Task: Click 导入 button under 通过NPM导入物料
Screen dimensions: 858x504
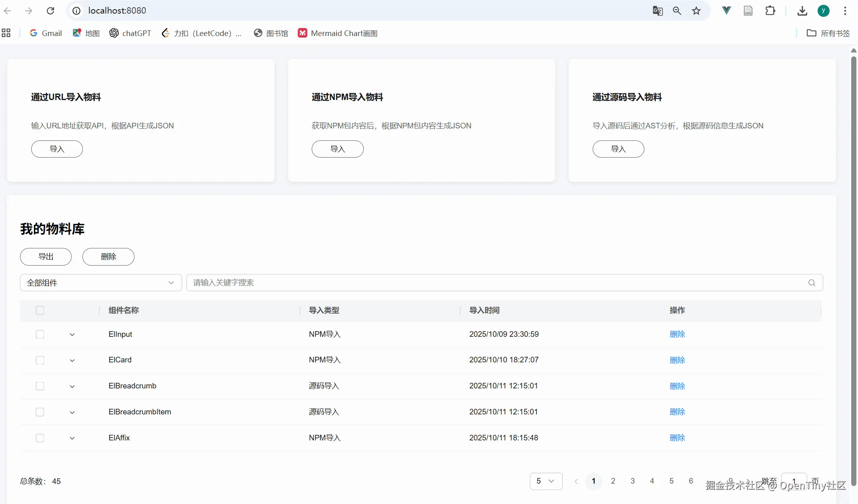Action: click(x=337, y=149)
